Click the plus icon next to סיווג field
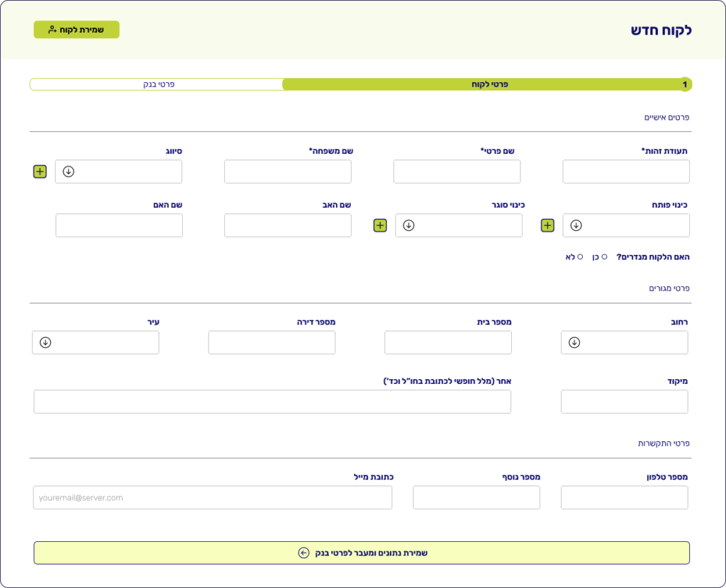Screen dimensions: 726x588 (x=40, y=171)
